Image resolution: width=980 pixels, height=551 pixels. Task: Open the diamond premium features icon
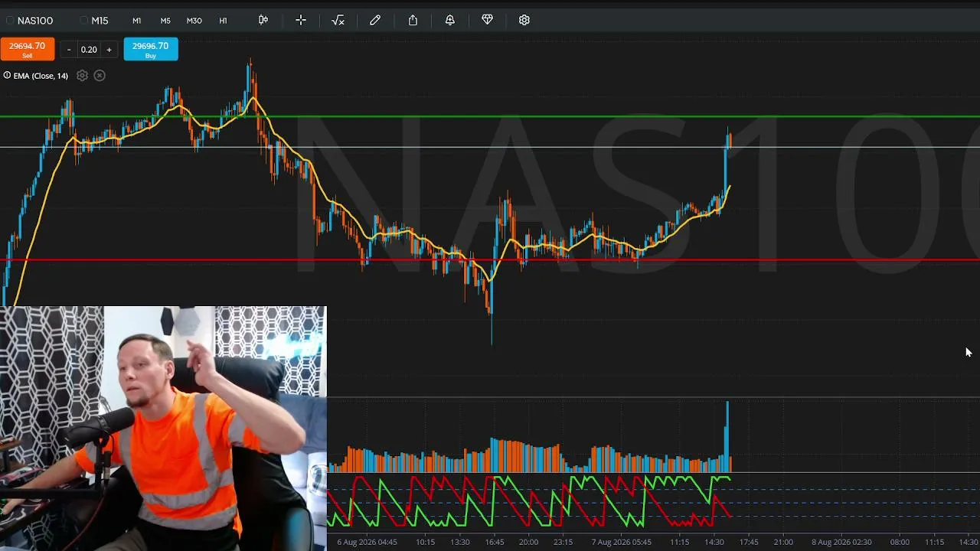tap(487, 20)
